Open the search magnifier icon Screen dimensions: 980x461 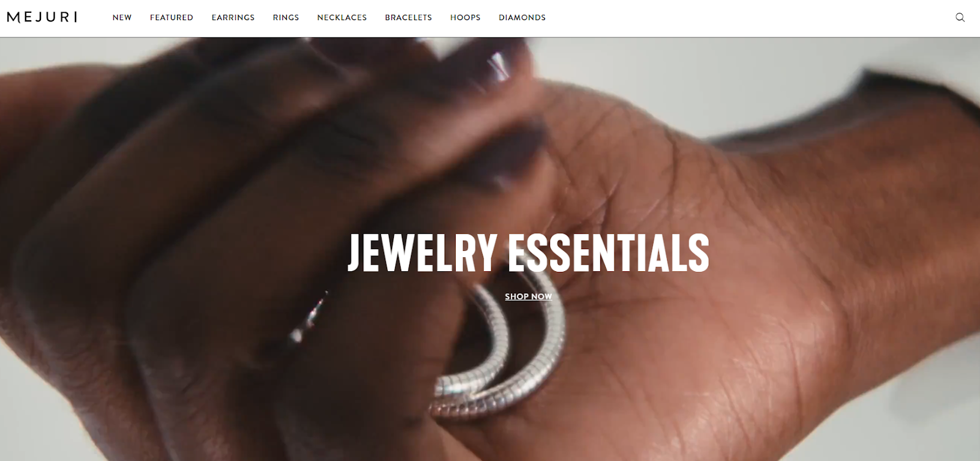(x=960, y=17)
